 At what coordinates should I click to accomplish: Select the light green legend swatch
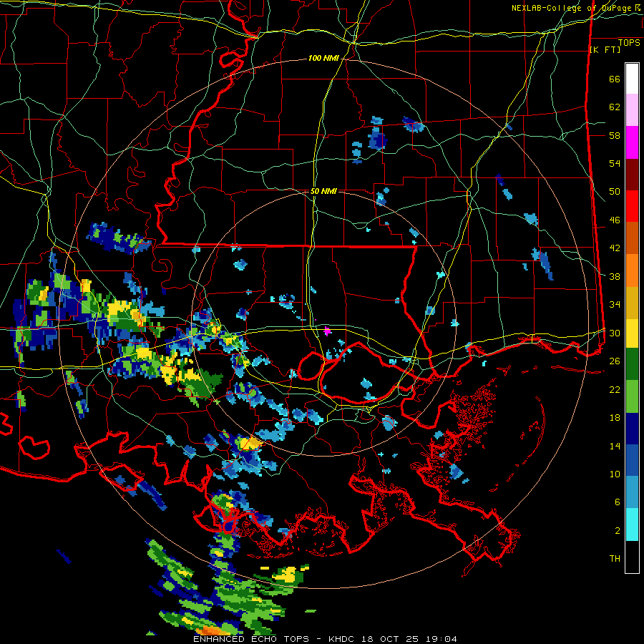632,396
